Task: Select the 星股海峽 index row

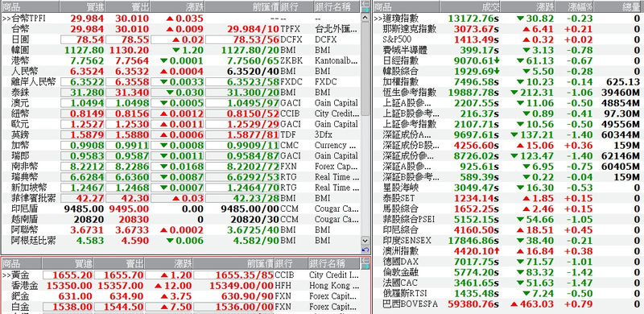Action: tap(509, 188)
